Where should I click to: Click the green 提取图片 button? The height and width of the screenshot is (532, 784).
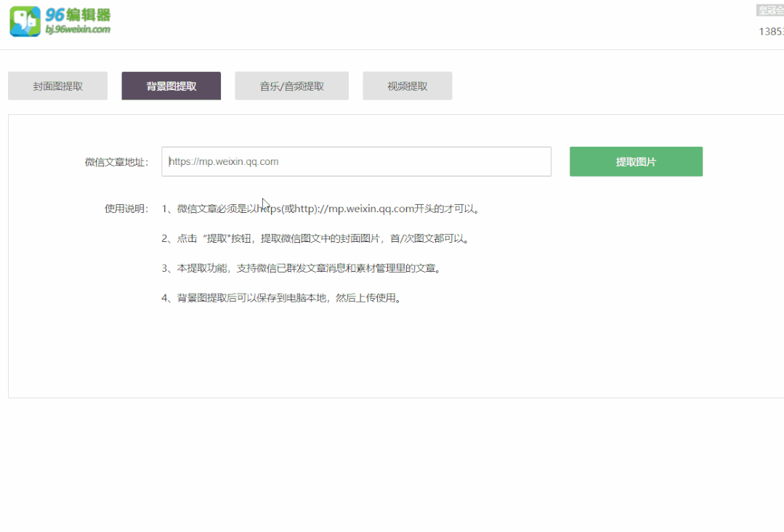point(635,161)
